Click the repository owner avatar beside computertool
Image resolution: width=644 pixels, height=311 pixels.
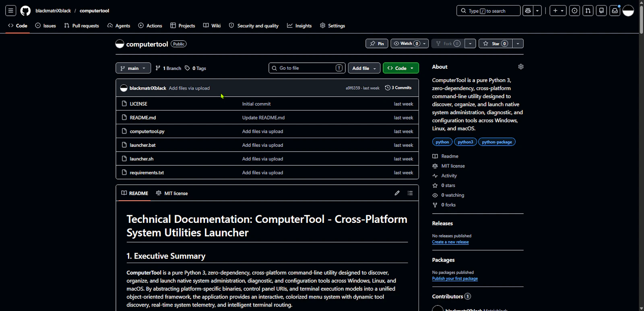point(120,44)
